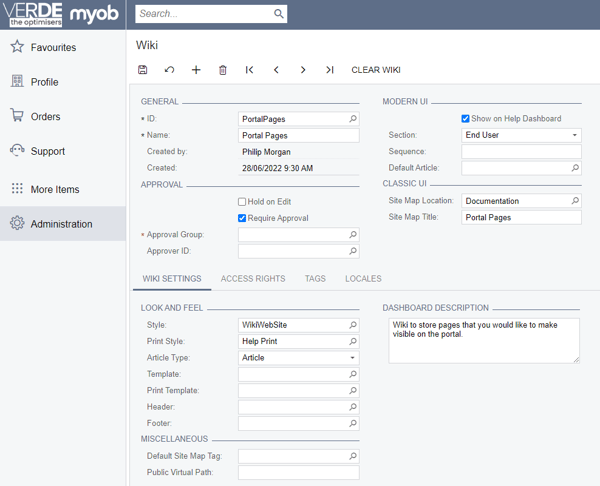Viewport: 600px width, 486px height.
Task: Click the CLEAR WIKI button
Action: click(x=376, y=70)
